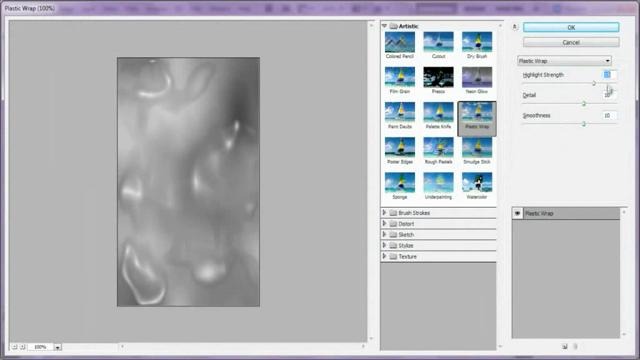The width and height of the screenshot is (640, 360).
Task: Select the Watercolor filter thumbnail
Action: [477, 182]
